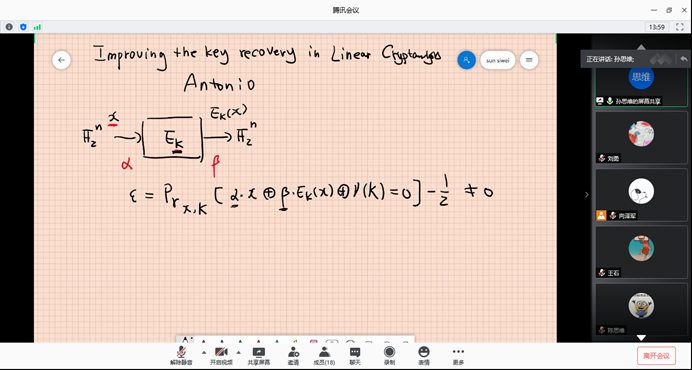Expand video options arrow beside camera

click(238, 352)
